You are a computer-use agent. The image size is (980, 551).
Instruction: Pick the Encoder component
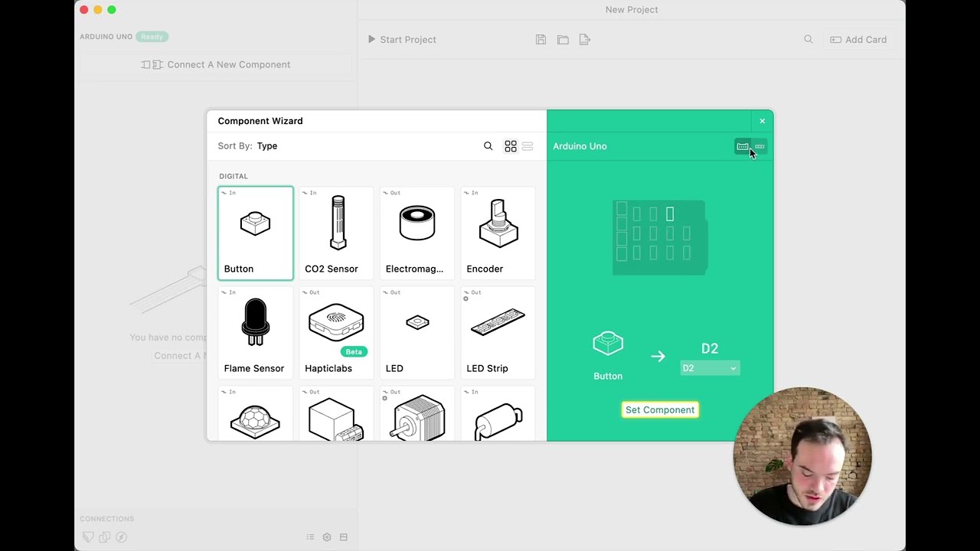click(498, 233)
